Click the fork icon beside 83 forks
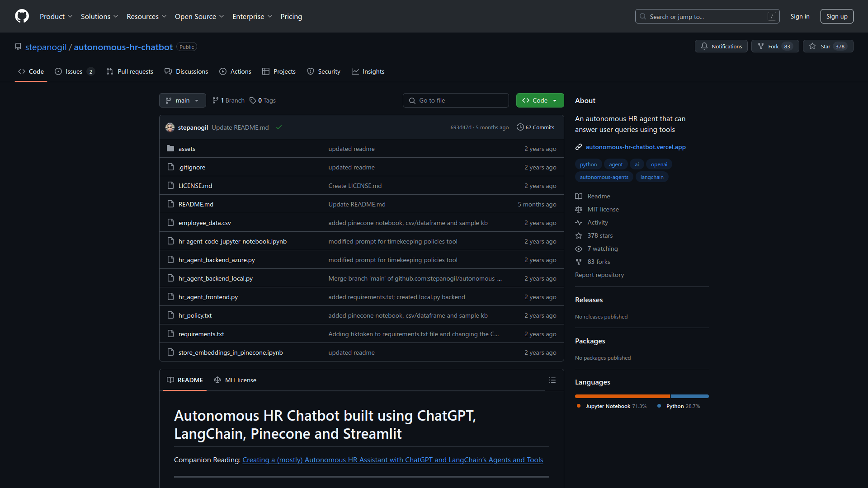868x488 pixels. tap(579, 262)
